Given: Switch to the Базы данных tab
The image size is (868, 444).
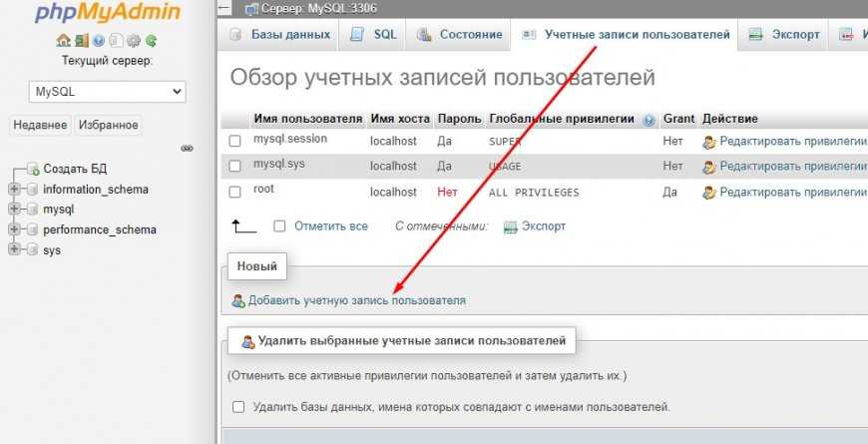Looking at the screenshot, I should 280,34.
